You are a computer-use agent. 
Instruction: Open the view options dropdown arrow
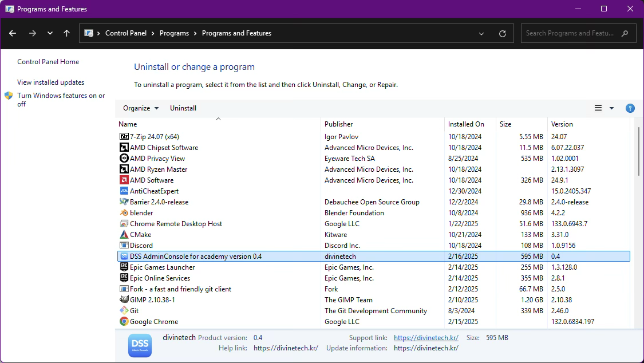pyautogui.click(x=611, y=108)
